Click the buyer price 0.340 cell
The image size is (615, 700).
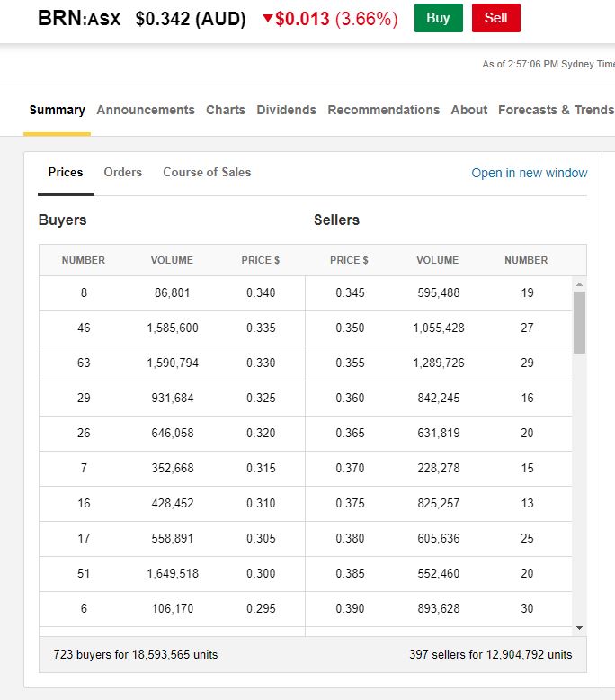tap(261, 292)
